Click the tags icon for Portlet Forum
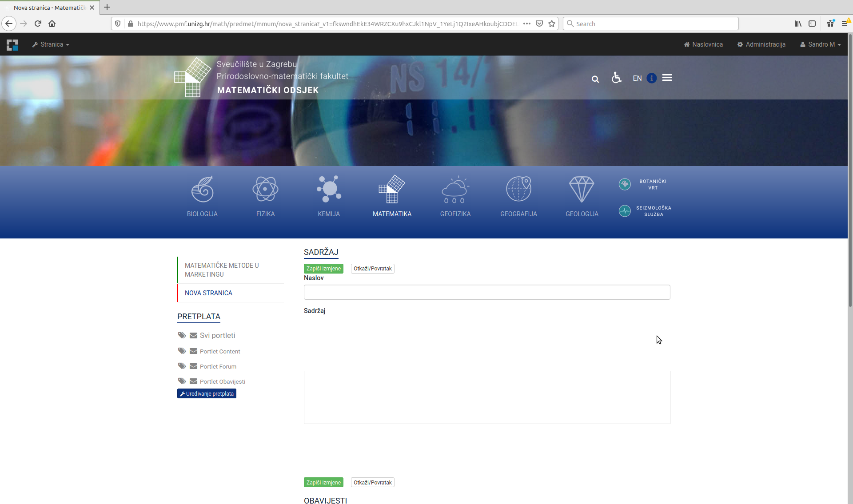 point(182,366)
